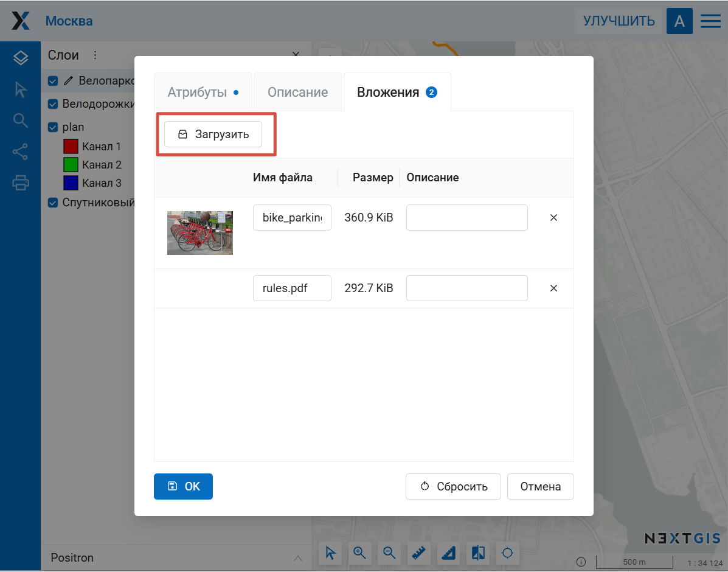Switch to the Атрибуты tab
728x572 pixels.
tap(203, 92)
